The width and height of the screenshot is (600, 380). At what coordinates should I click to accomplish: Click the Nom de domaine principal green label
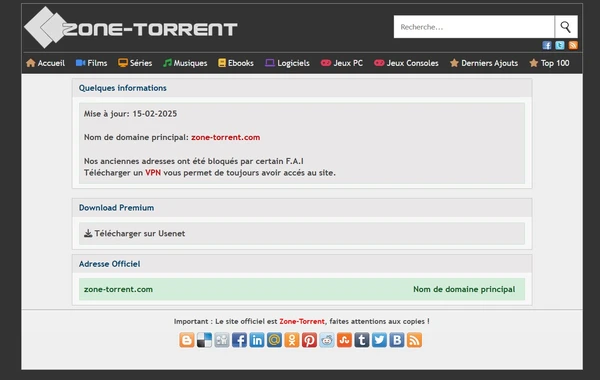tap(464, 289)
